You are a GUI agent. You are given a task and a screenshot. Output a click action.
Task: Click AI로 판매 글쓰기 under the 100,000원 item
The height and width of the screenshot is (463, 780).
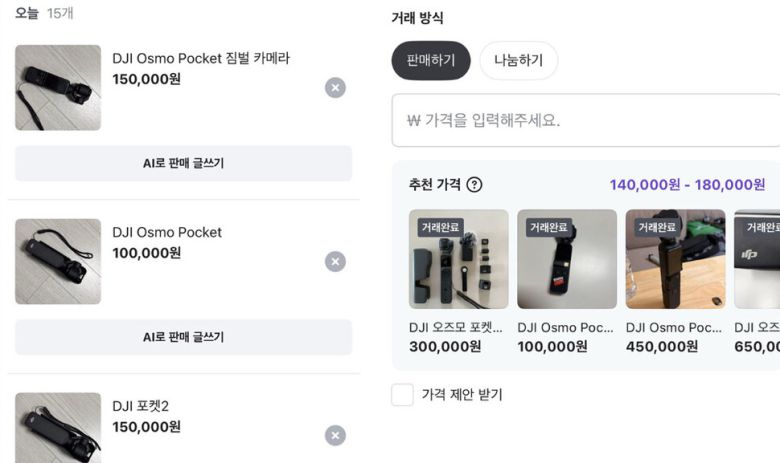(x=183, y=337)
